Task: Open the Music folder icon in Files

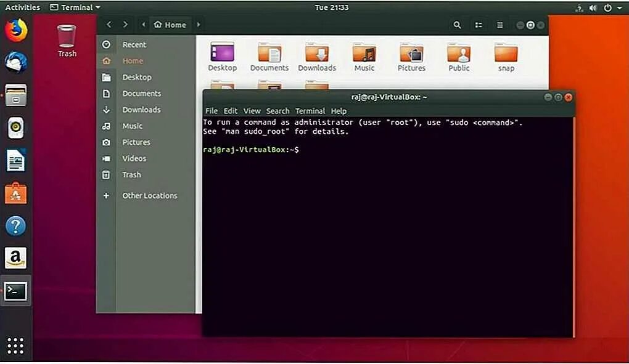Action: 364,57
